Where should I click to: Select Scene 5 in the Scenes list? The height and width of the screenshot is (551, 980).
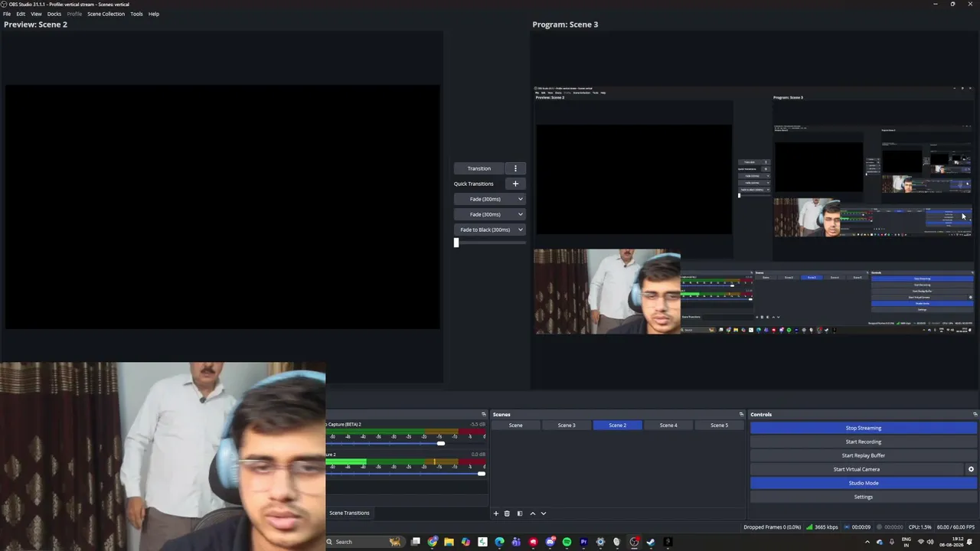(719, 425)
